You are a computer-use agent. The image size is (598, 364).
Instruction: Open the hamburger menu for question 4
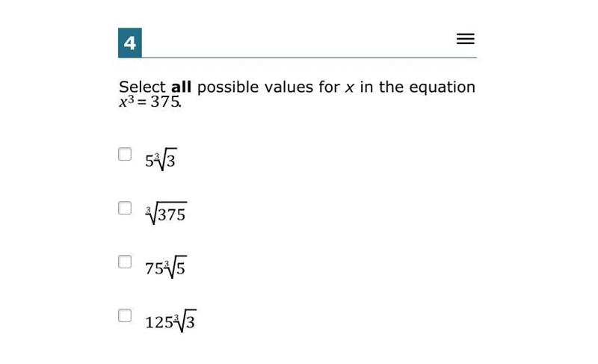tap(465, 39)
